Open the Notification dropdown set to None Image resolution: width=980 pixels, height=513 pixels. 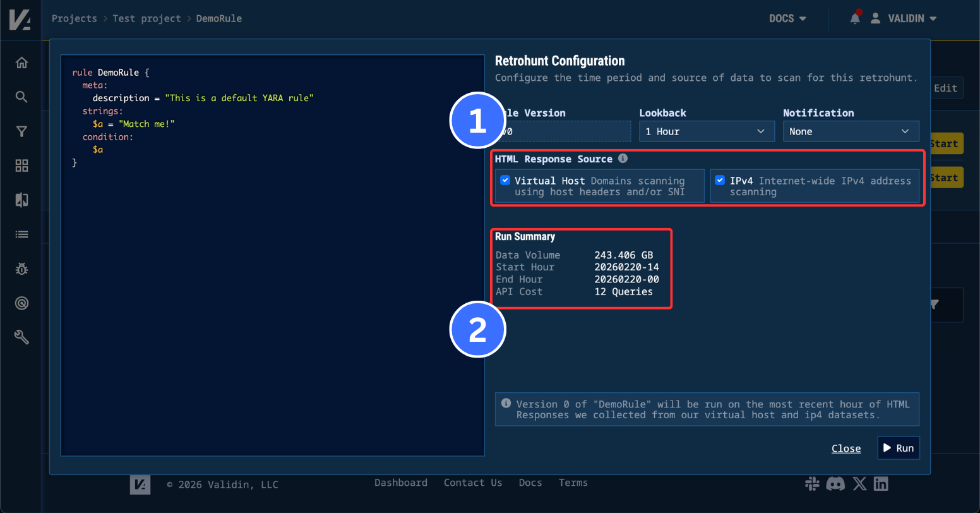click(x=851, y=131)
